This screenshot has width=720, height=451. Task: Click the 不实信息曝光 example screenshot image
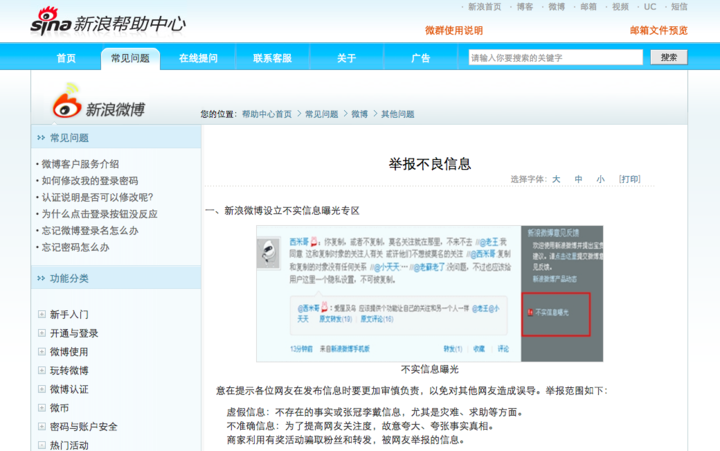pyautogui.click(x=429, y=293)
